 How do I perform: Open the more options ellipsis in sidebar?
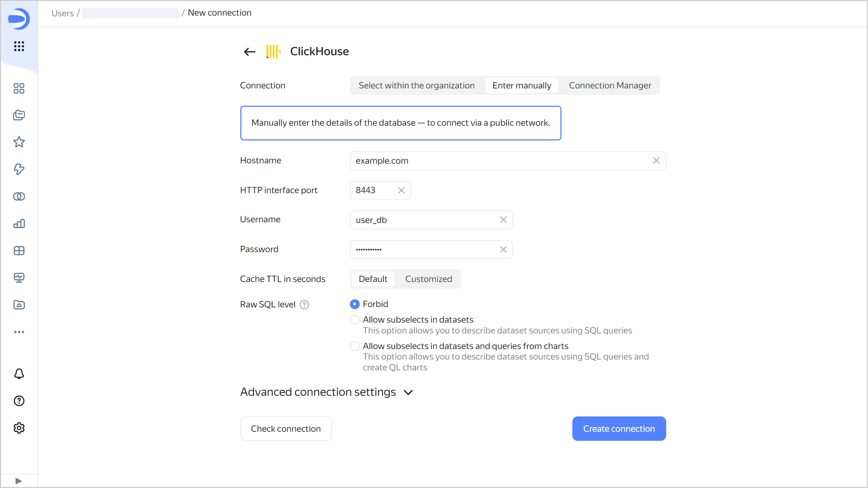coord(19,332)
